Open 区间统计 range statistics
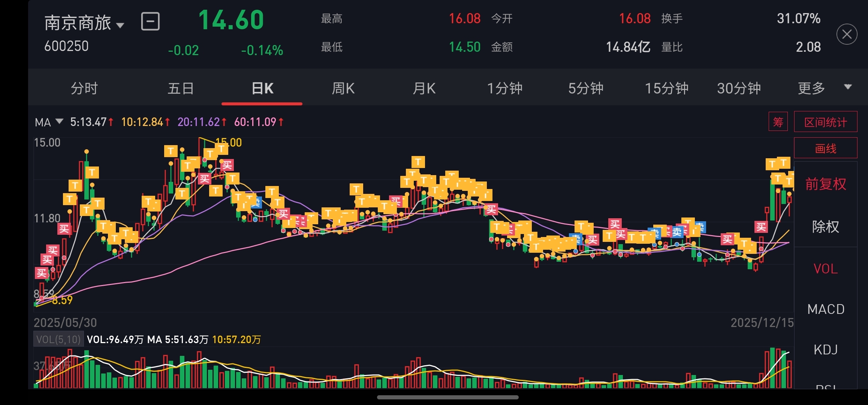The image size is (868, 405). pyautogui.click(x=825, y=122)
